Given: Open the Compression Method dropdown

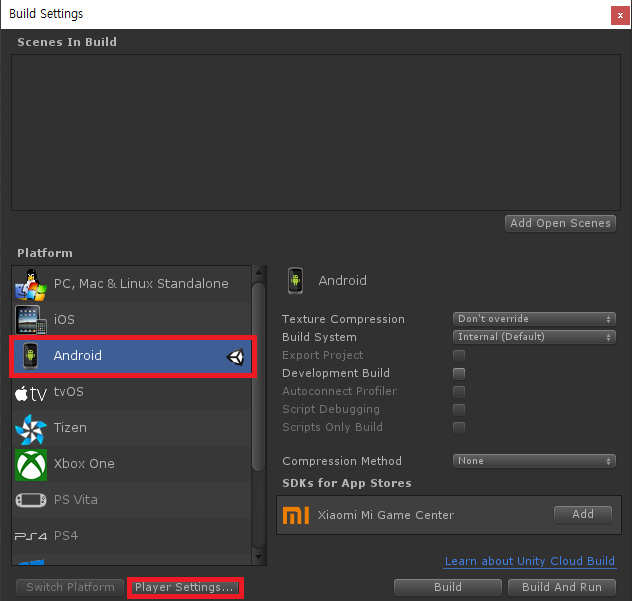Looking at the screenshot, I should coord(534,461).
